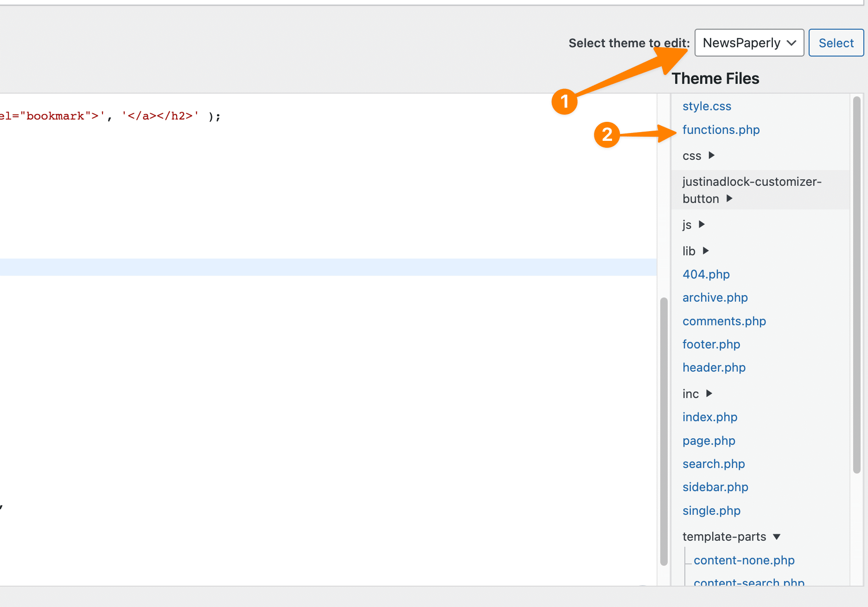The height and width of the screenshot is (607, 868).
Task: Open the theme selection dropdown
Action: coord(748,43)
